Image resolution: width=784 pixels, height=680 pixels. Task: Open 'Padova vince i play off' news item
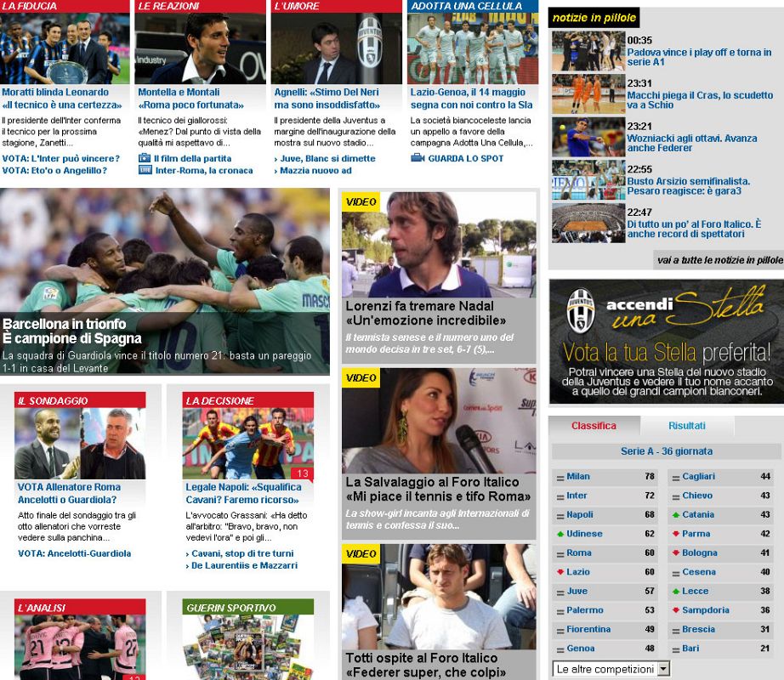(699, 57)
